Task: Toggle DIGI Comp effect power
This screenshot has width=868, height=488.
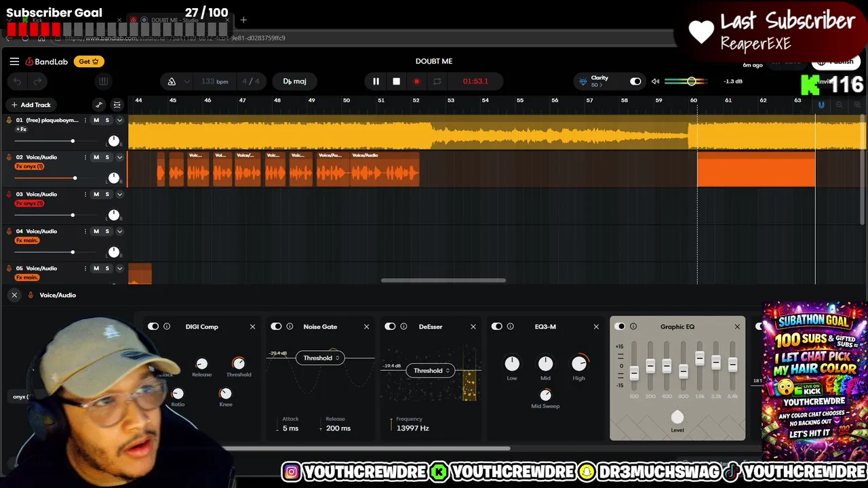Action: [153, 327]
